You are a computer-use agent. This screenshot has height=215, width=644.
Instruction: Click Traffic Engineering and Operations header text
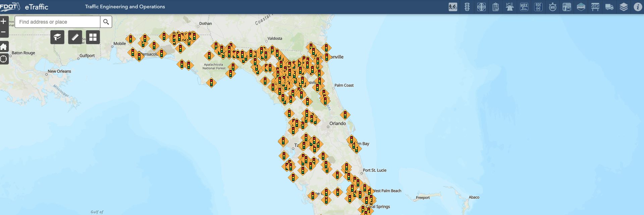[125, 7]
